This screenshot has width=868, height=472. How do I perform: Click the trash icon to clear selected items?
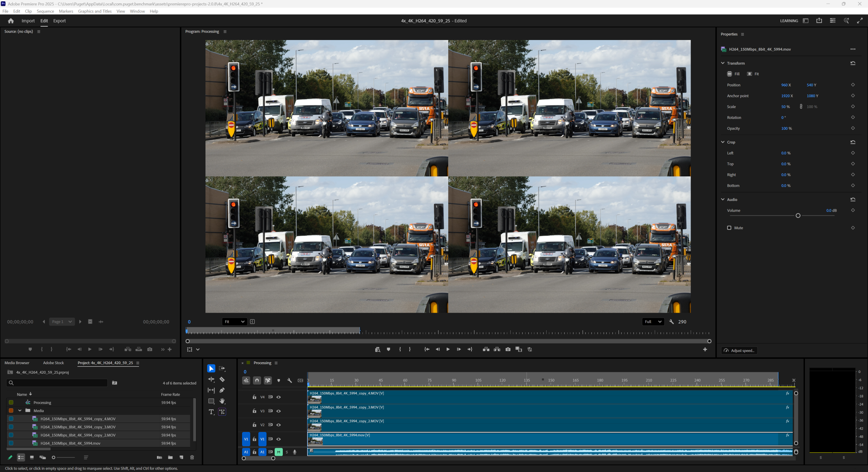pyautogui.click(x=192, y=457)
